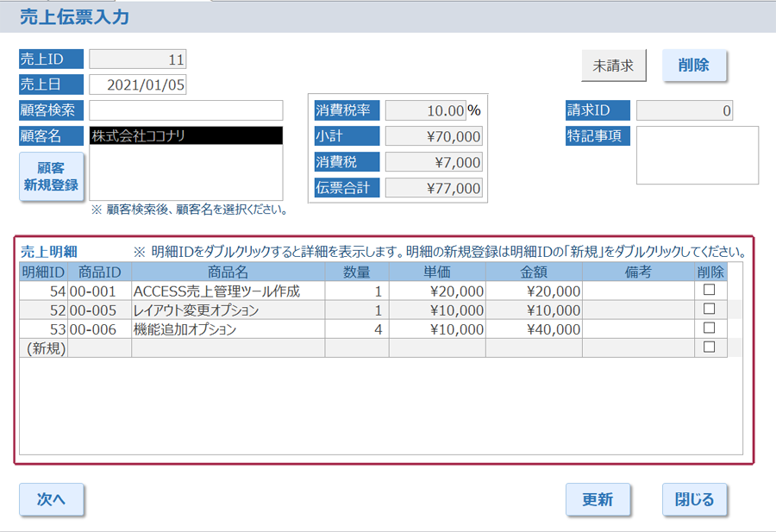Click the 削除 button at top right
Image resolution: width=776 pixels, height=532 pixels.
pyautogui.click(x=694, y=66)
